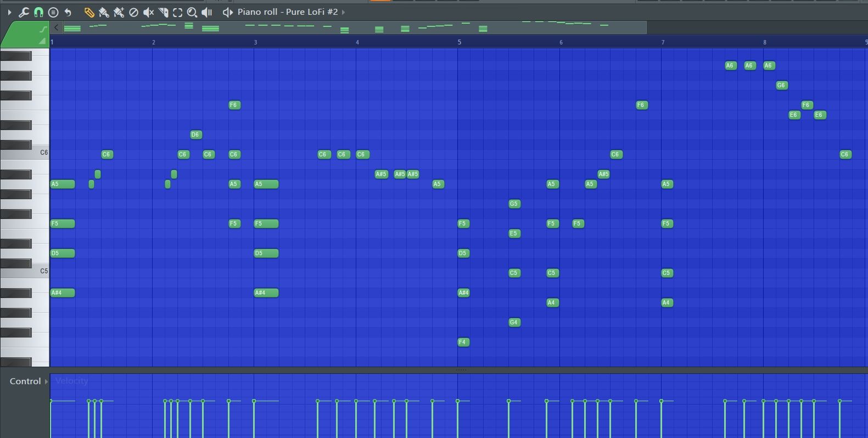
Task: Click the left scroll arrow in overview bar
Action: [56, 27]
